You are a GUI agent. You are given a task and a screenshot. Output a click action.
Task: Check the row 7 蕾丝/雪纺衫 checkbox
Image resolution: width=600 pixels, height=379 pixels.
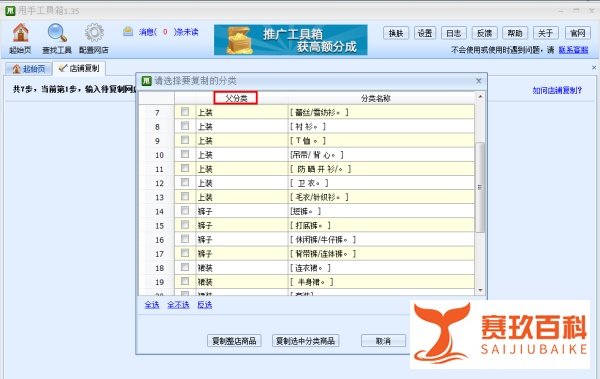(185, 112)
